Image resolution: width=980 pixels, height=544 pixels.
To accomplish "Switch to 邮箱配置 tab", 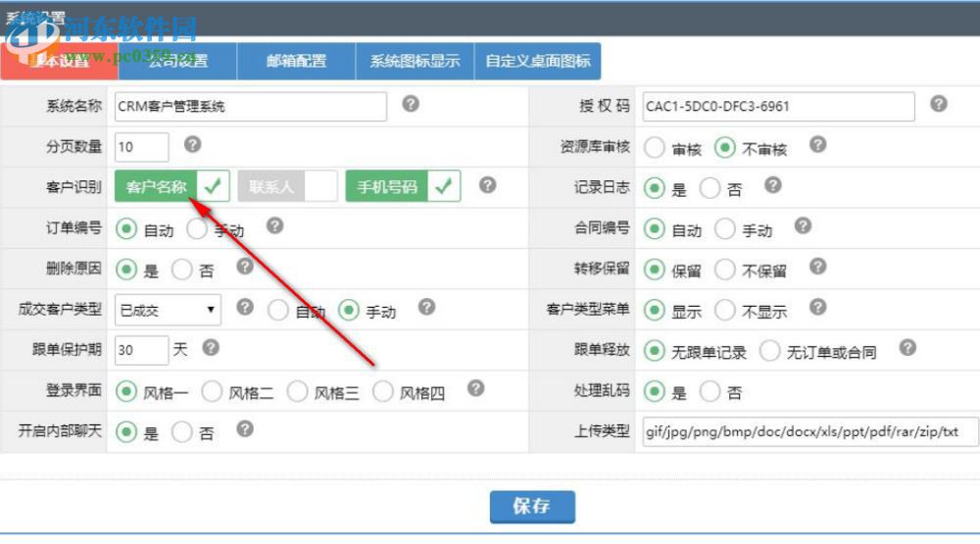I will pyautogui.click(x=296, y=62).
